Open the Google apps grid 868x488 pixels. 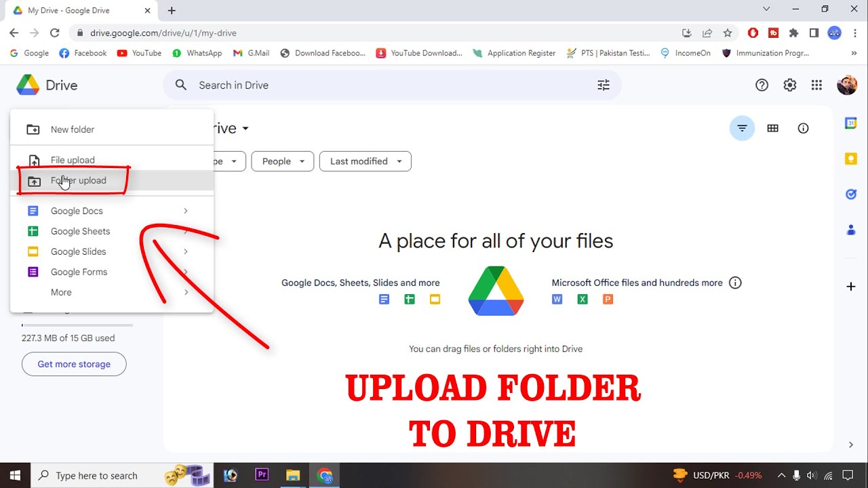click(x=816, y=85)
